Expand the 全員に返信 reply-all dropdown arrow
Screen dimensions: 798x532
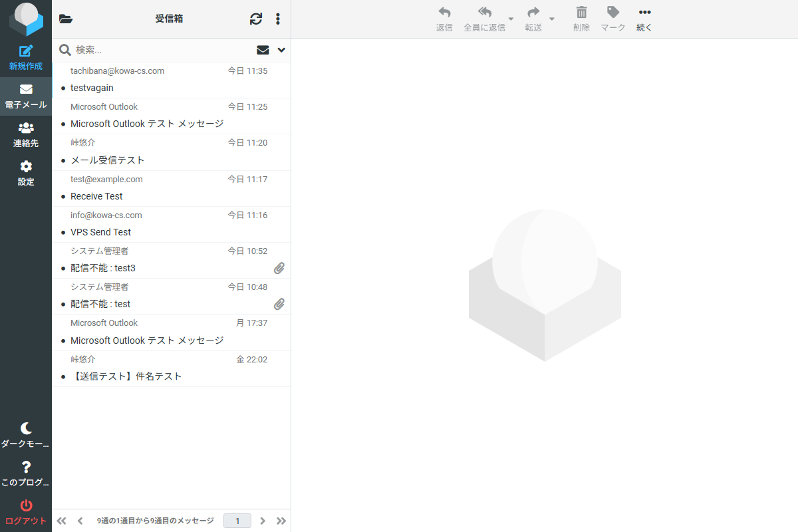(511, 19)
